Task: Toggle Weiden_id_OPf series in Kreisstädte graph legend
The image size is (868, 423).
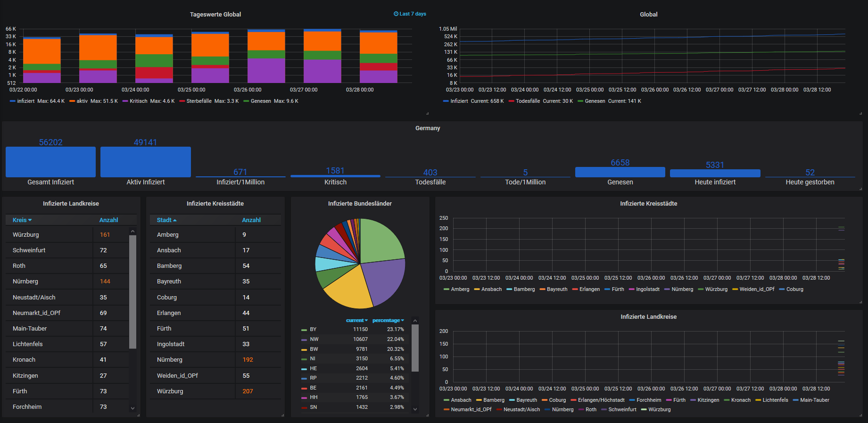Action: click(757, 289)
